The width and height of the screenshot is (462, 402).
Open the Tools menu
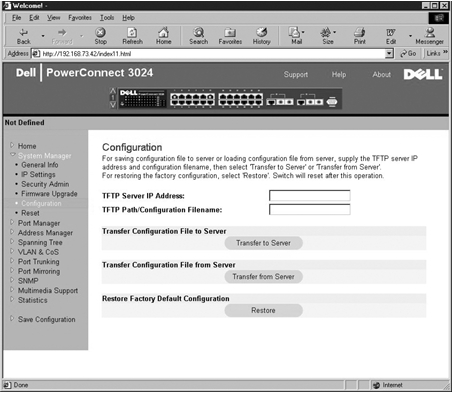[107, 18]
